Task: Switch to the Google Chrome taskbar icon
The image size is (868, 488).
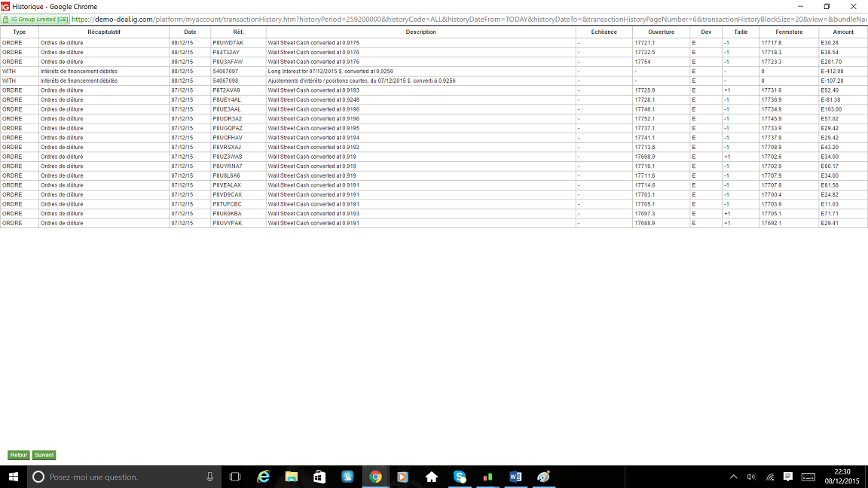Action: (x=375, y=477)
